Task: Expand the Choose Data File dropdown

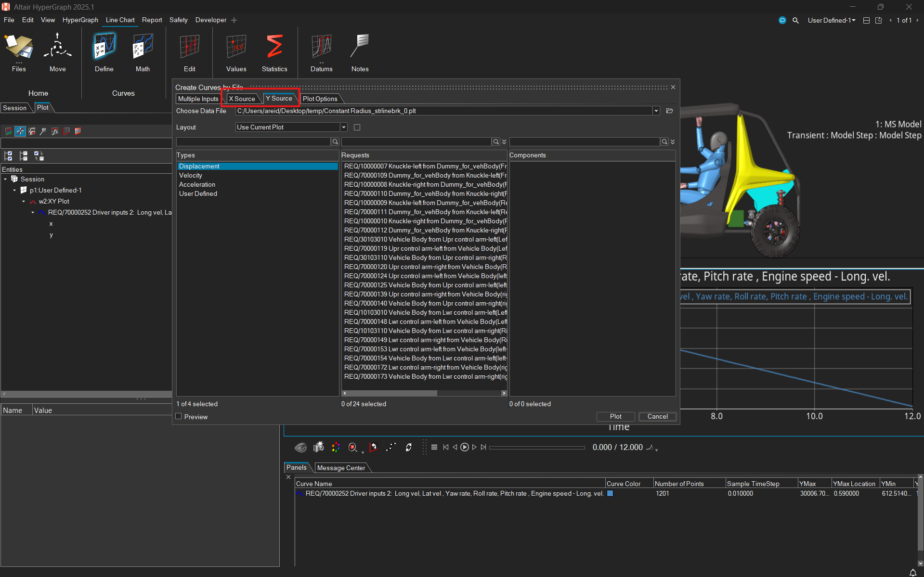Action: coord(656,111)
